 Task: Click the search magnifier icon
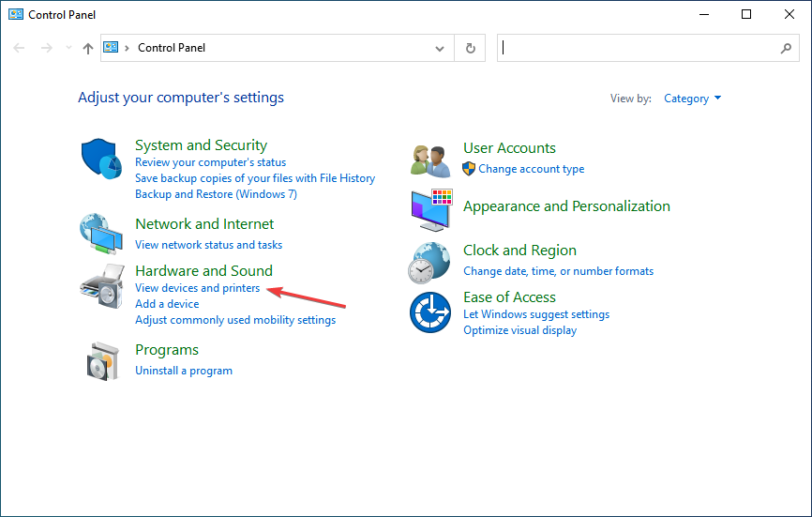(786, 48)
